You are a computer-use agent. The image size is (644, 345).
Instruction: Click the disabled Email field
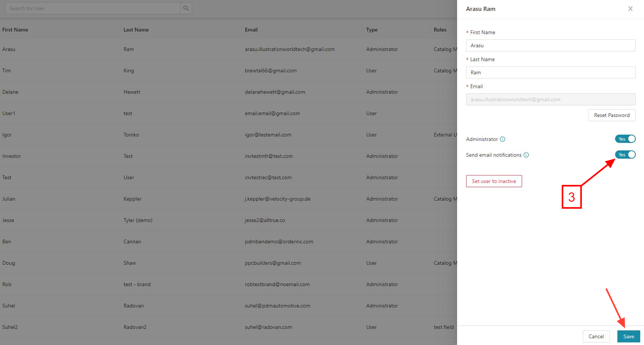(x=551, y=99)
